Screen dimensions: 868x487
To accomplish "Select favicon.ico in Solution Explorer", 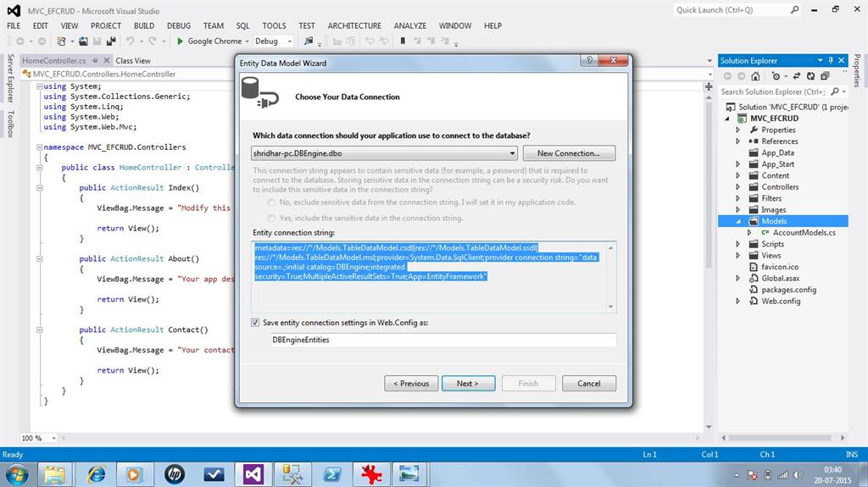I will click(x=780, y=267).
